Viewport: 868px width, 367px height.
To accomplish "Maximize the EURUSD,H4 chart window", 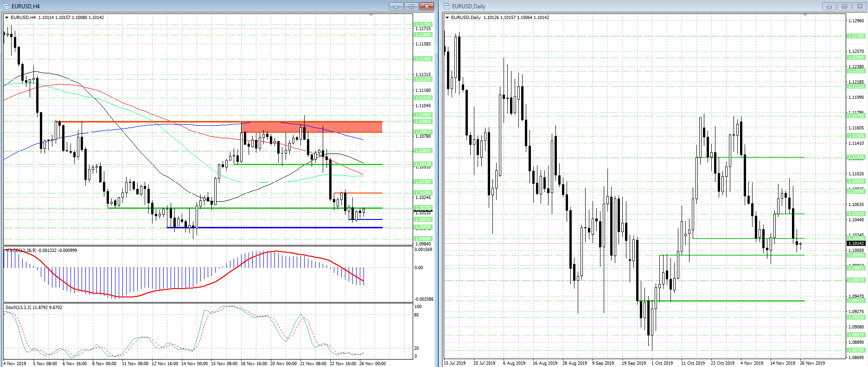I will pyautogui.click(x=411, y=6).
